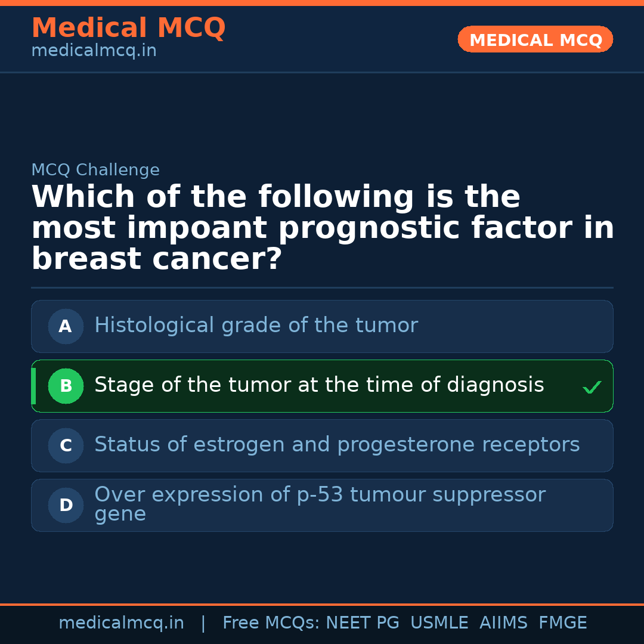Image resolution: width=644 pixels, height=644 pixels.
Task: Click the green checkmark on option B
Action: pyautogui.click(x=592, y=388)
